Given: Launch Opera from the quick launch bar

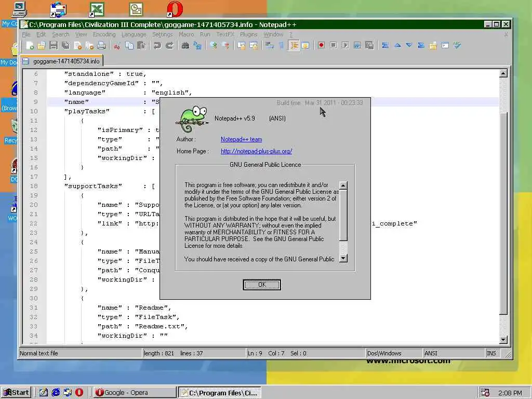Looking at the screenshot, I should [79, 393].
